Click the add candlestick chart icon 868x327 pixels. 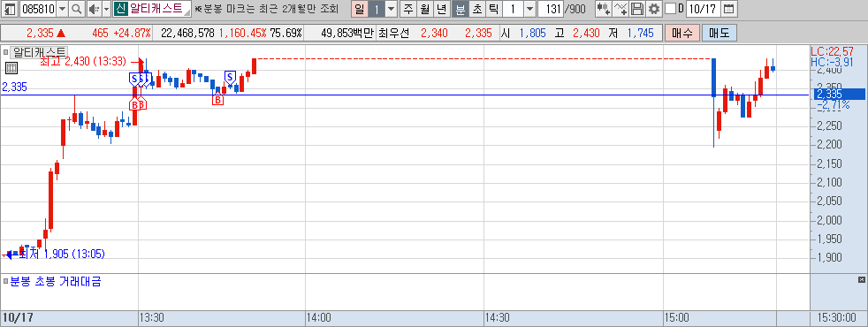pos(604,9)
